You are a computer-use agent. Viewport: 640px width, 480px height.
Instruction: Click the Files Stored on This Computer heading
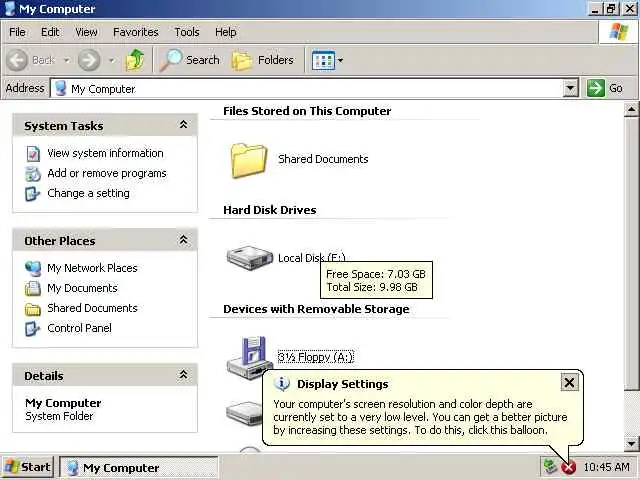(307, 111)
